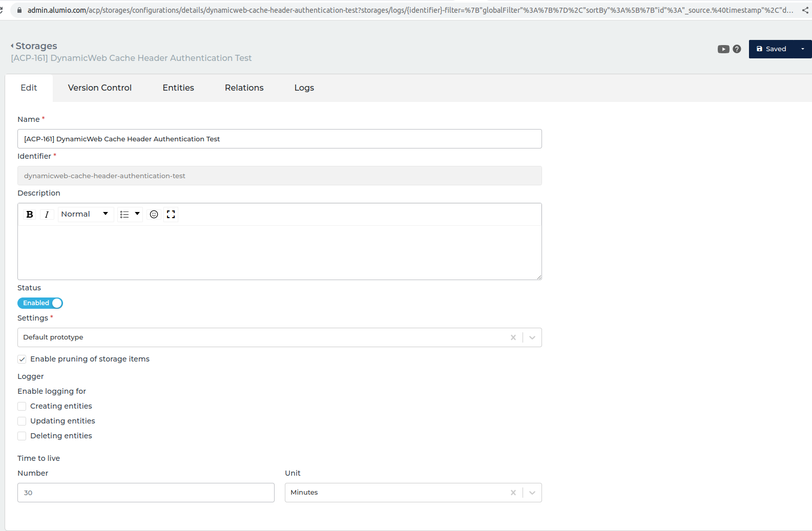Click the Saved button
Image resolution: width=812 pixels, height=531 pixels.
[771, 49]
